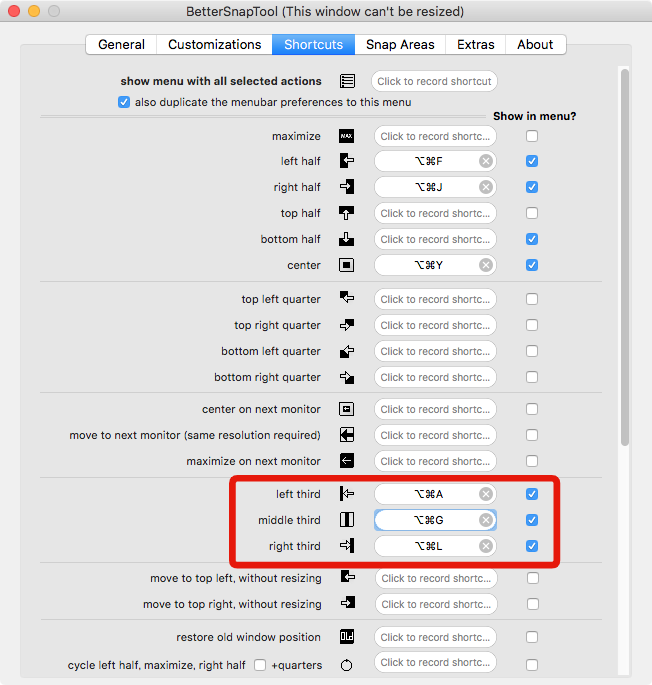Viewport: 652px width, 685px height.
Task: Click the top half arrow icon
Action: pos(347,213)
